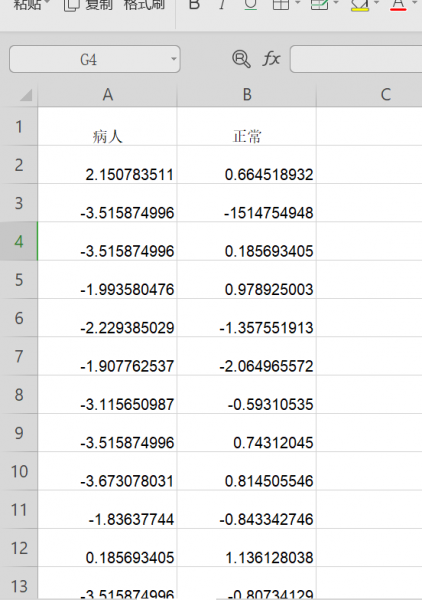Viewport: 422px width, 600px height.
Task: Click the fill color bucket icon
Action: pyautogui.click(x=360, y=5)
